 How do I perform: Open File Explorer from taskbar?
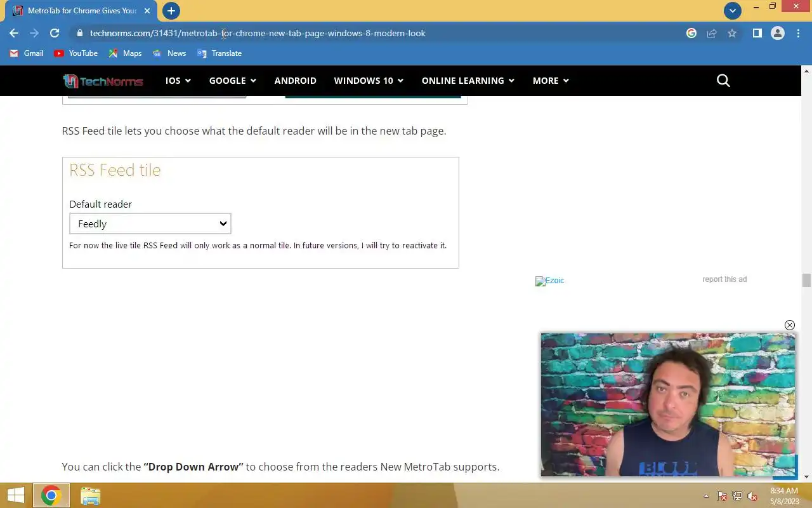click(x=90, y=496)
